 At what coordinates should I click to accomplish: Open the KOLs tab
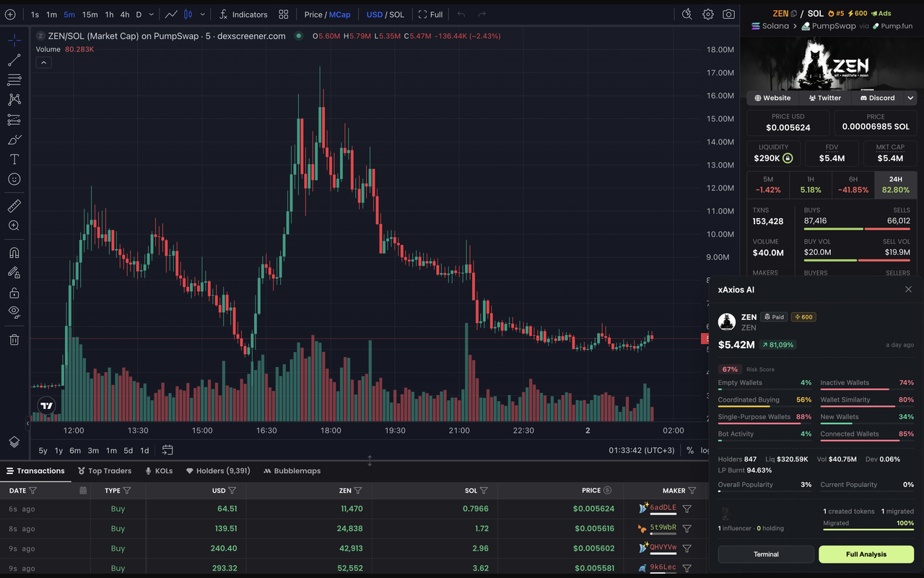159,470
